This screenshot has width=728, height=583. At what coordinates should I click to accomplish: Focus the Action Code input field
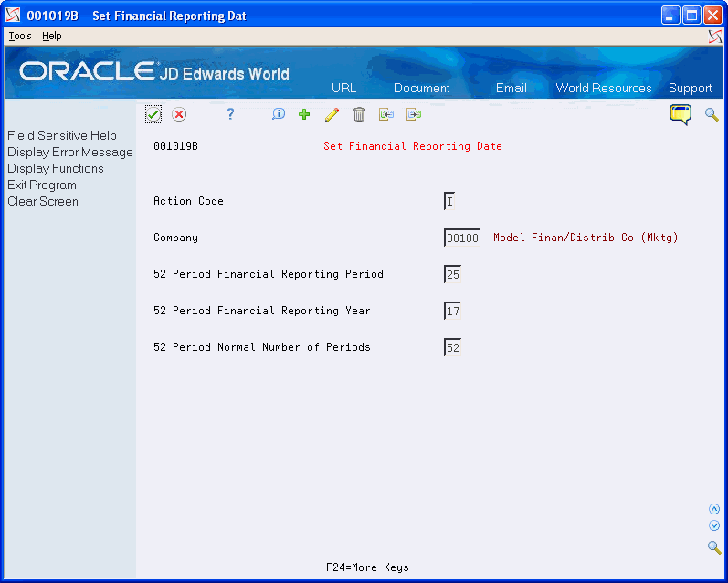(x=449, y=201)
